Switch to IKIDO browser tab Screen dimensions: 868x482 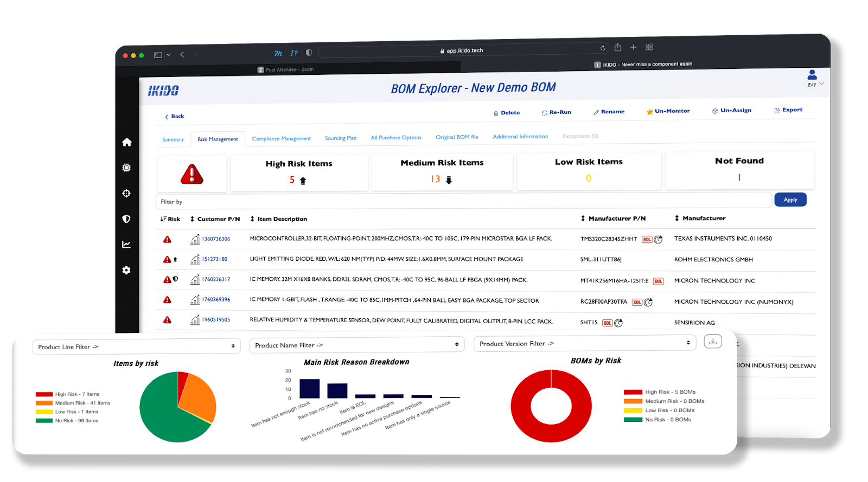coord(643,64)
